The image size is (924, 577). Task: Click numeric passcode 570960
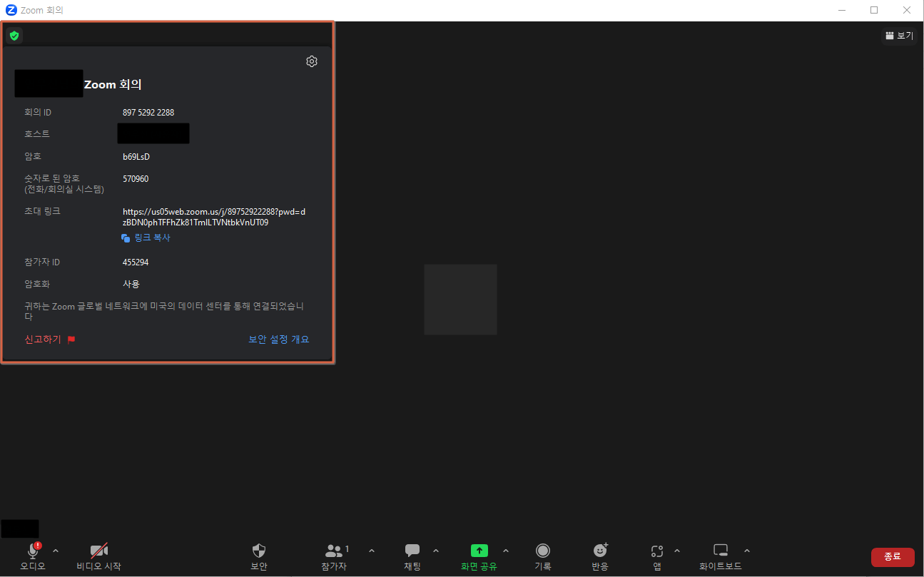coord(136,179)
